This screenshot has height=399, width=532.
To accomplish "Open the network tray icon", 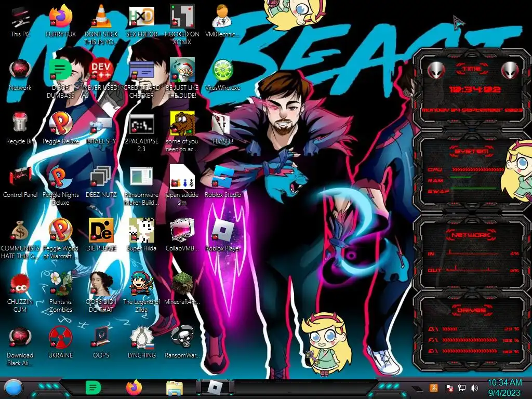I will pos(462,388).
